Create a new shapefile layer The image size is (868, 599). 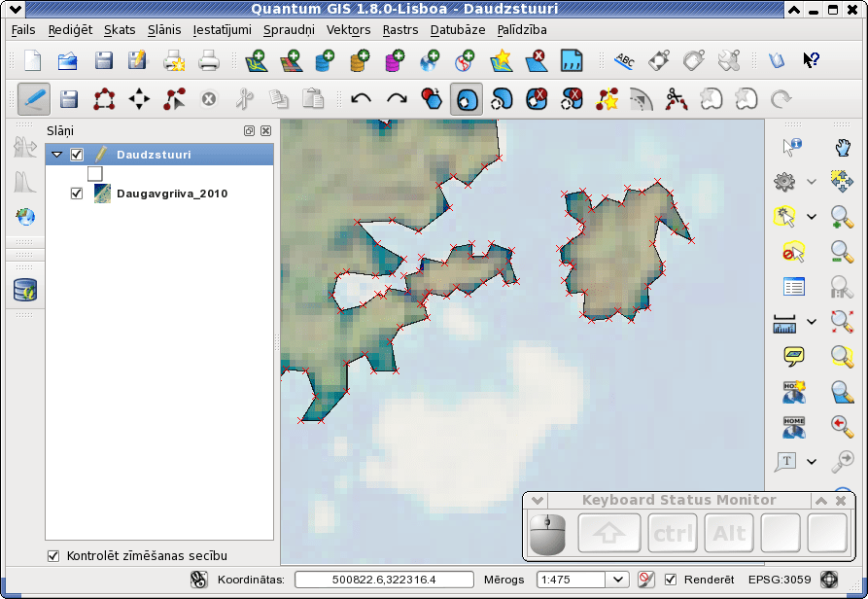click(x=501, y=60)
